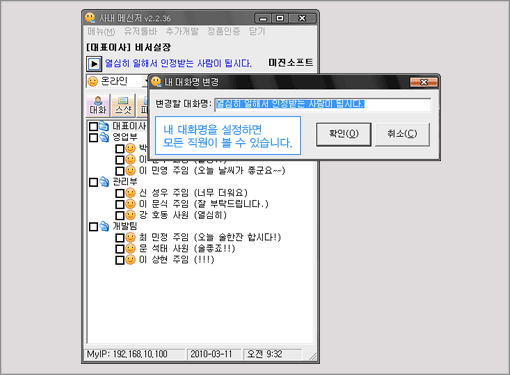
Task: Click the online smiley in the status box
Action: coord(93,81)
